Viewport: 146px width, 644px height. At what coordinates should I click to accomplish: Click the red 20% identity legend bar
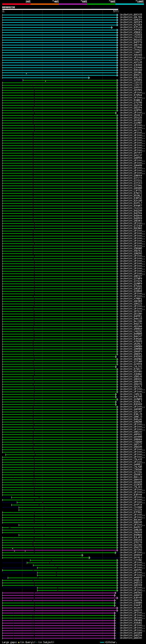coord(16,4)
